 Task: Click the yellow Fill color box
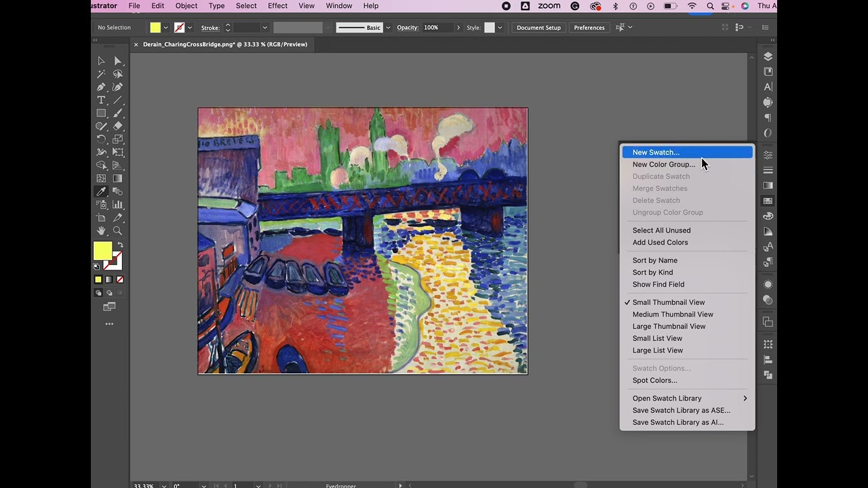pos(102,251)
